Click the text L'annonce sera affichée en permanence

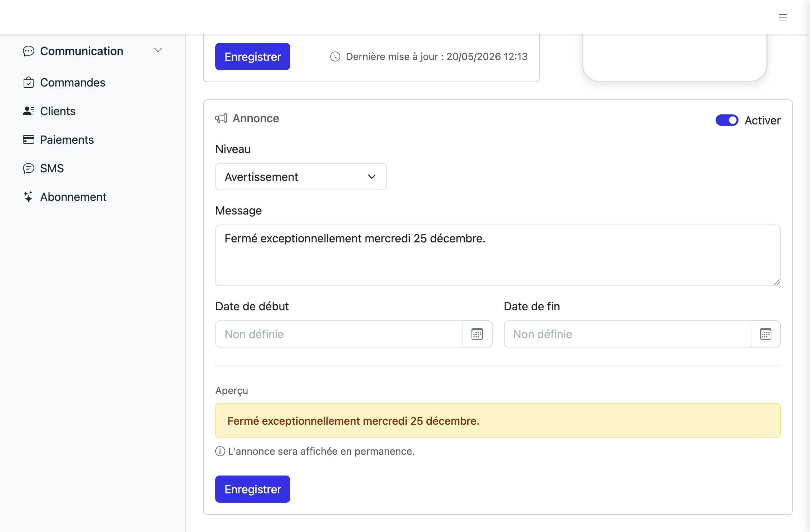coord(321,451)
